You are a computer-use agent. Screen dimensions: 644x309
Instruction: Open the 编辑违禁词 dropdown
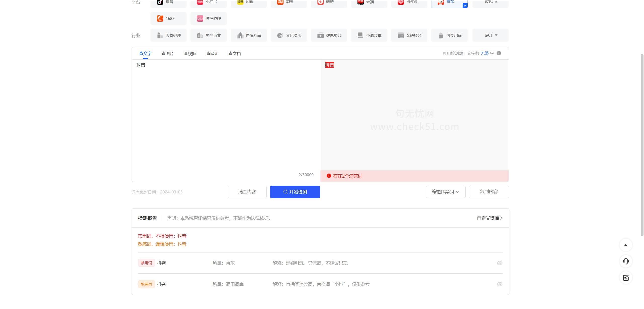coord(446,192)
